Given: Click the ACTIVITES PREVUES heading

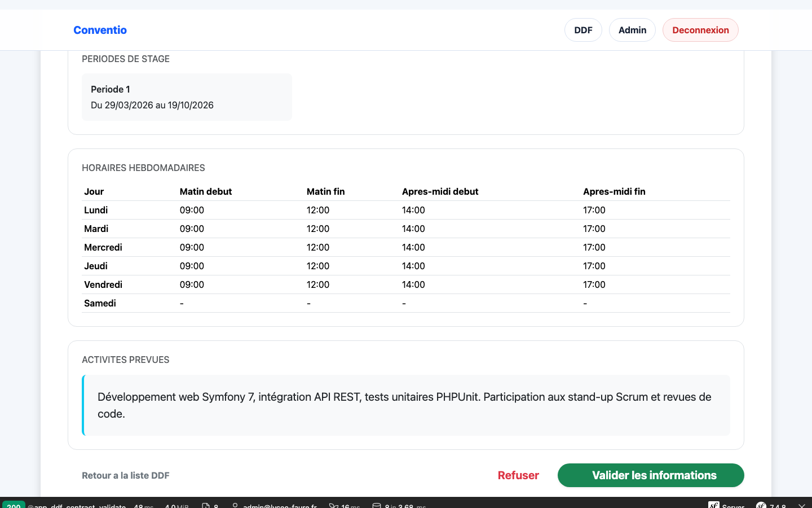Looking at the screenshot, I should tap(126, 360).
